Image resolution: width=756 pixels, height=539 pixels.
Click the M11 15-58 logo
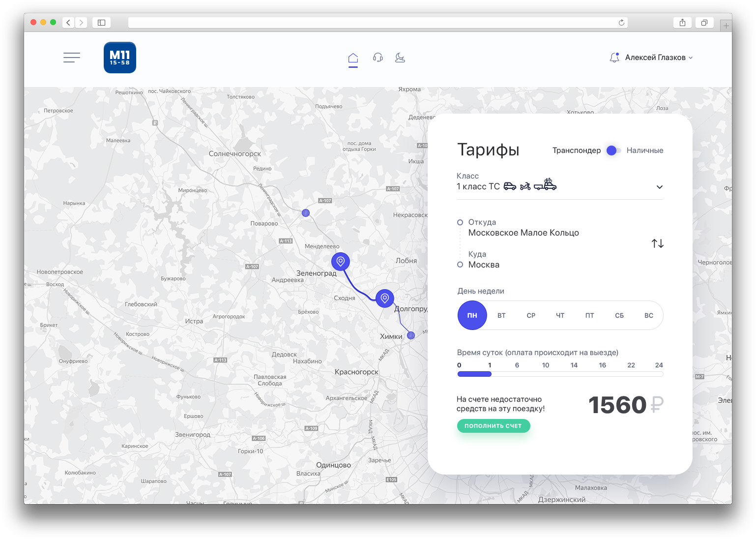tap(120, 58)
